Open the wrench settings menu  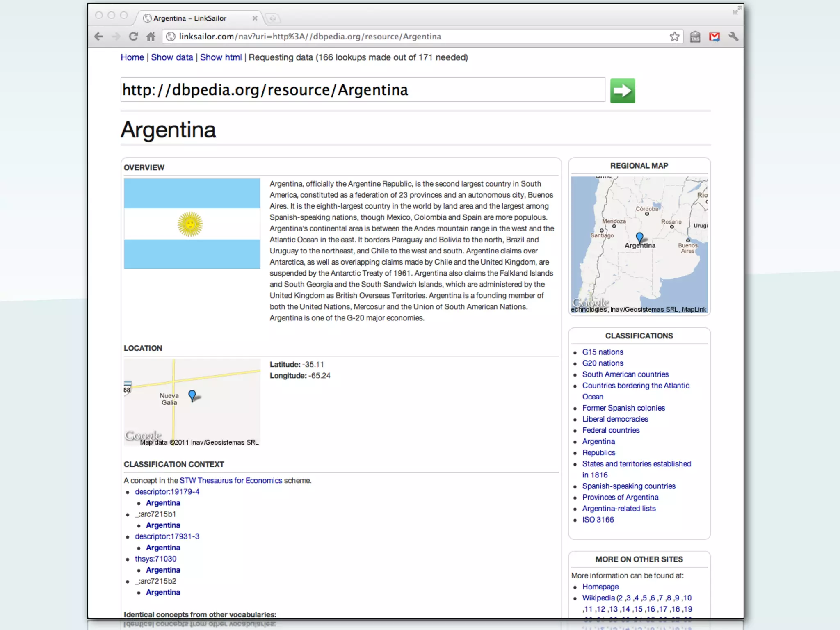point(734,37)
